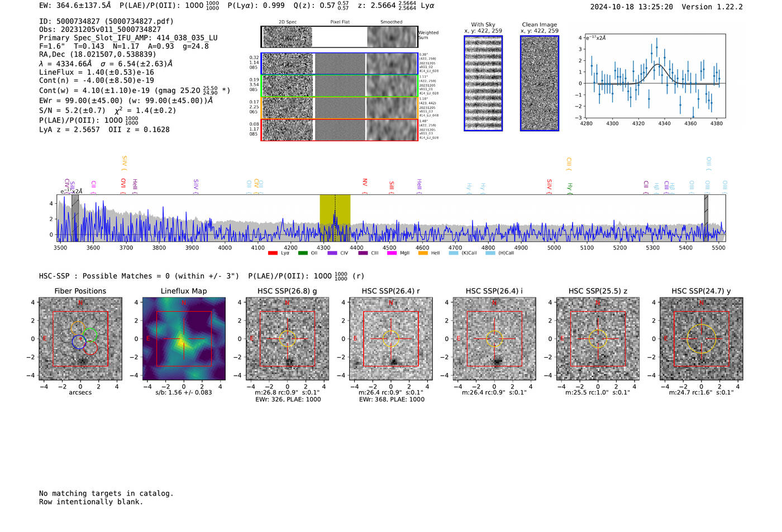Click "No matching targets in catalog." text
Image resolution: width=782 pixels, height=532 pixels.
coord(106,493)
